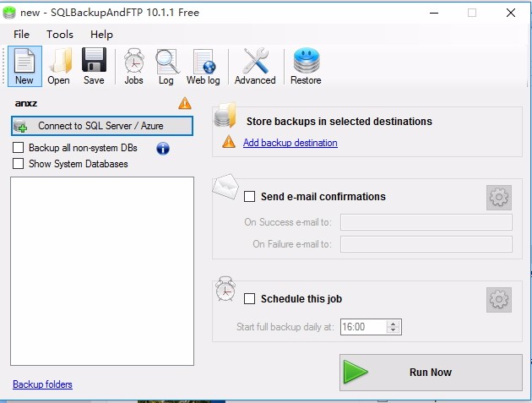Click Add backup destination link
532x403 pixels.
pos(290,143)
